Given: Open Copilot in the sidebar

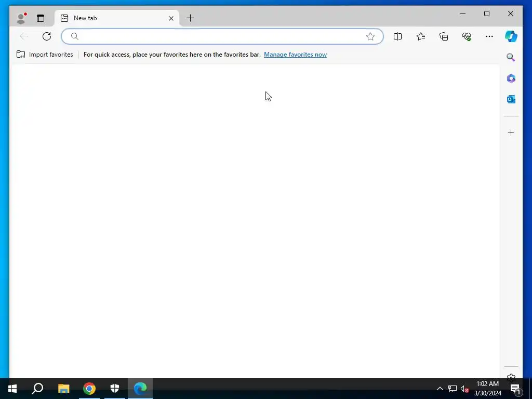Looking at the screenshot, I should 511,36.
